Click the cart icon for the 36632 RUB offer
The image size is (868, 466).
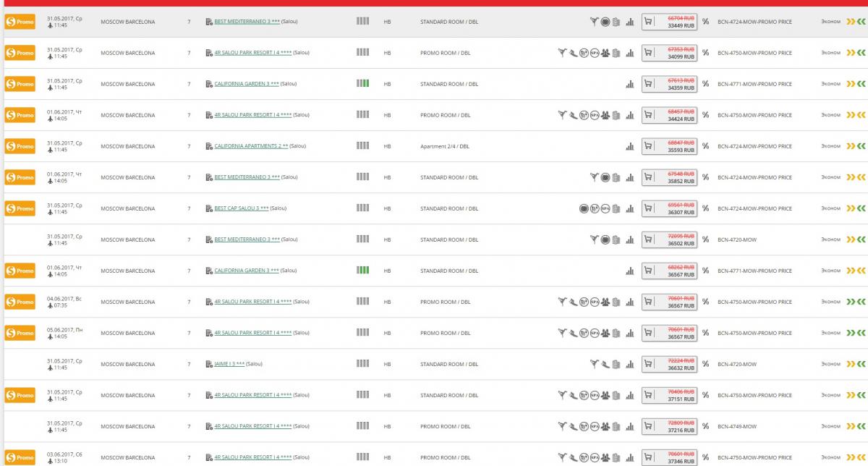648,364
